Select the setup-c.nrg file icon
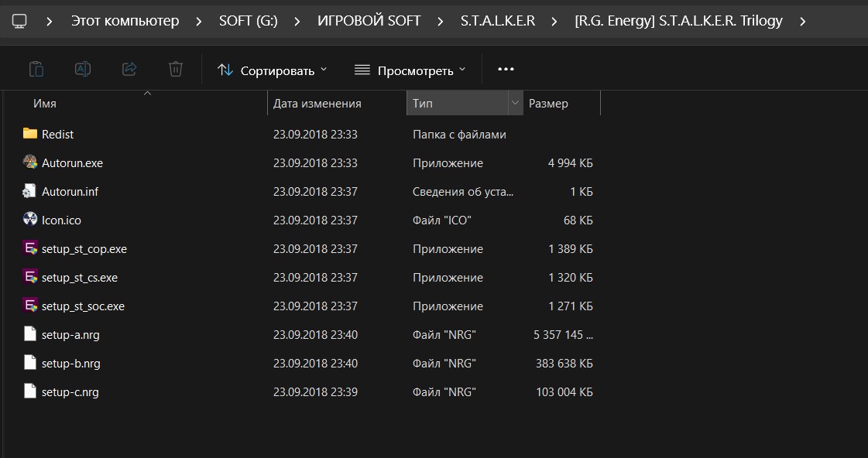 tap(30, 391)
